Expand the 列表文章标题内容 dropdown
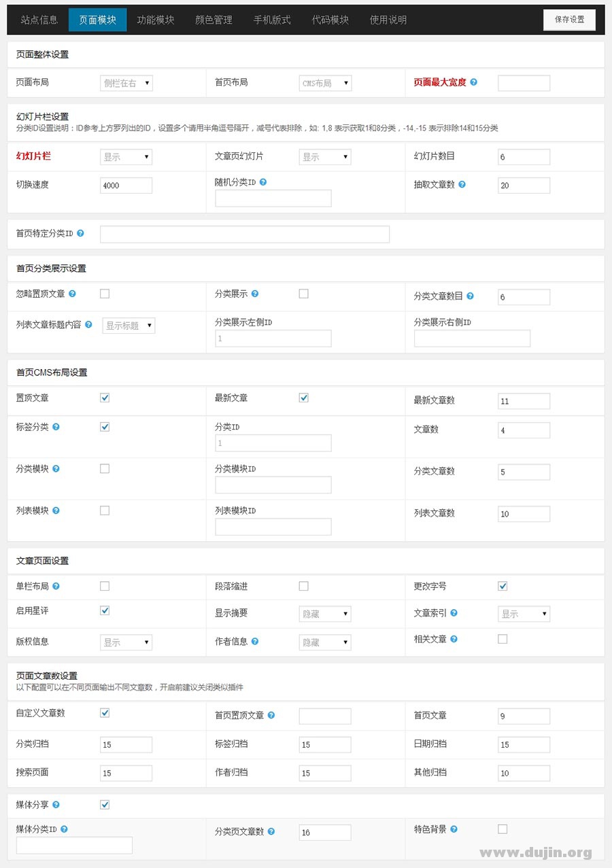Screen dimensions: 612x868 tap(129, 326)
